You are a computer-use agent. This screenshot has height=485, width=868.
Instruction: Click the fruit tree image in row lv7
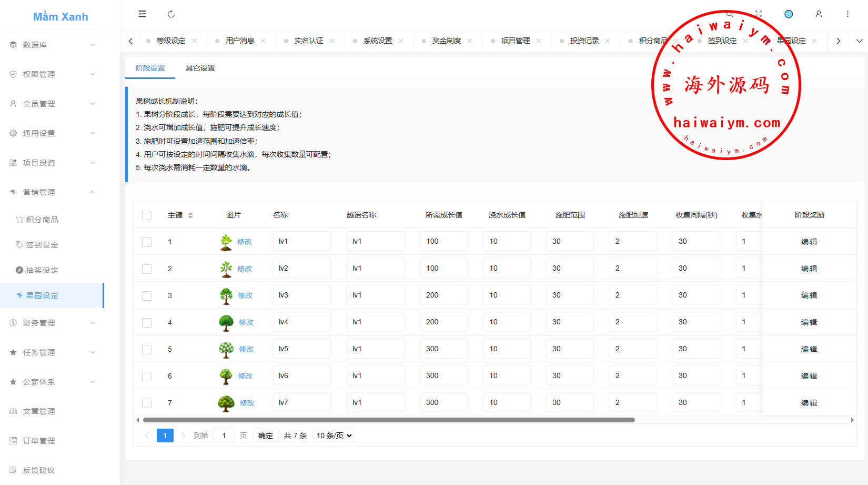pos(226,403)
